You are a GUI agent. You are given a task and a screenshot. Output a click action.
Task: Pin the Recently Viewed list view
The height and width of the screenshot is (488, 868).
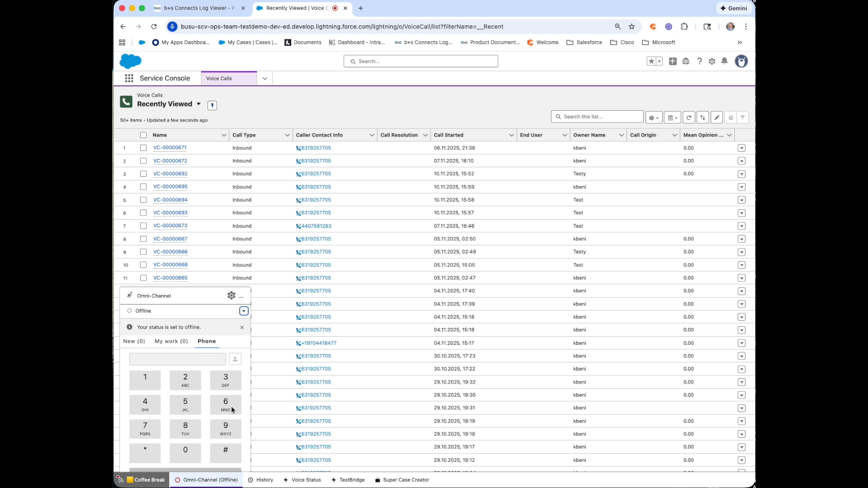(212, 105)
